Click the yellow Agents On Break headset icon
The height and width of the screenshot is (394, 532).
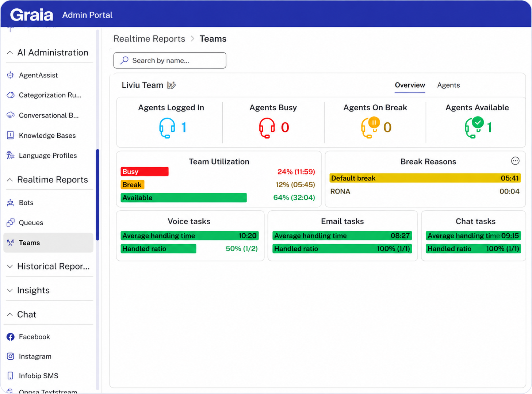point(370,127)
